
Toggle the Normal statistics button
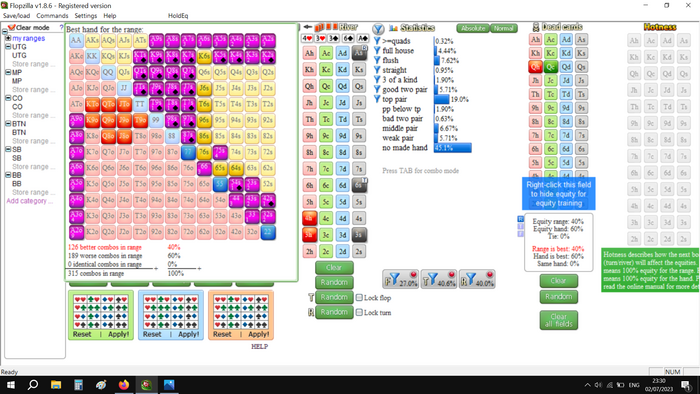504,28
